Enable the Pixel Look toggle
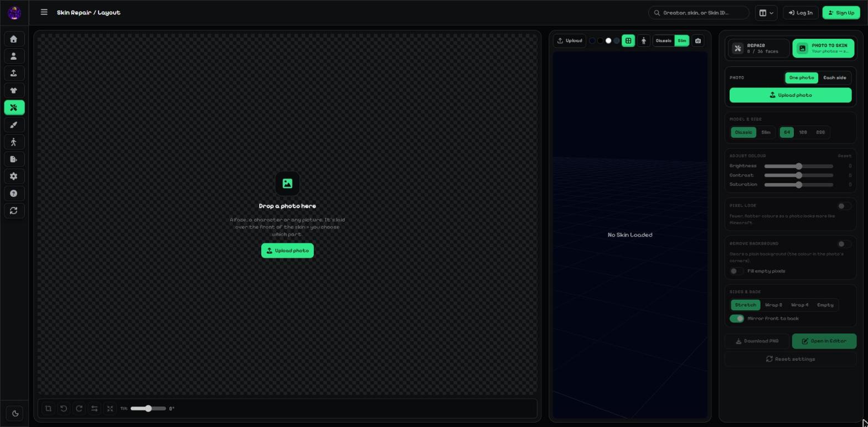Image resolution: width=868 pixels, height=427 pixels. pos(844,206)
